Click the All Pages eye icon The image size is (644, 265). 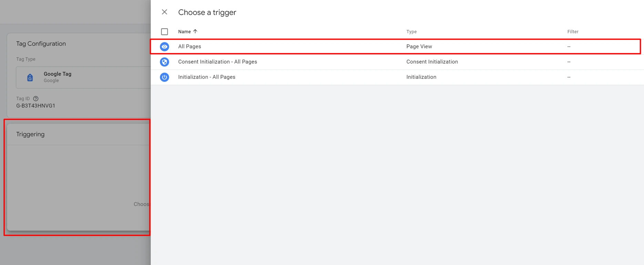tap(164, 46)
